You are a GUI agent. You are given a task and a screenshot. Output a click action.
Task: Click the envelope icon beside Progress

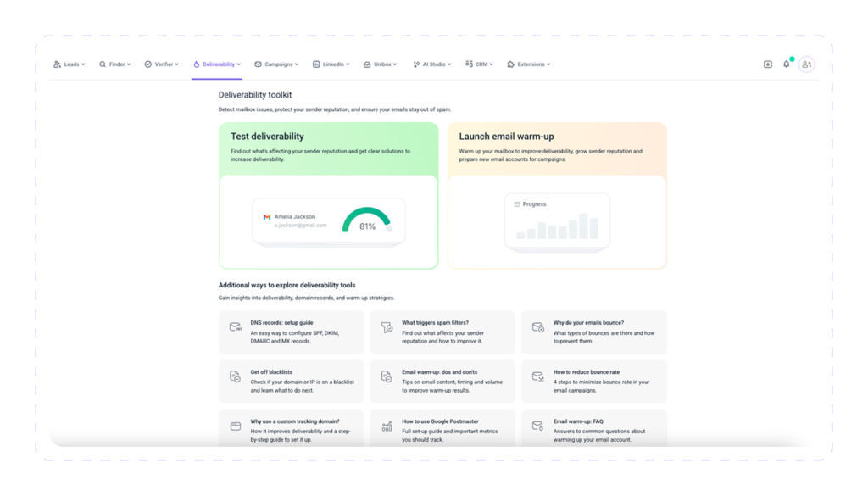coord(517,204)
